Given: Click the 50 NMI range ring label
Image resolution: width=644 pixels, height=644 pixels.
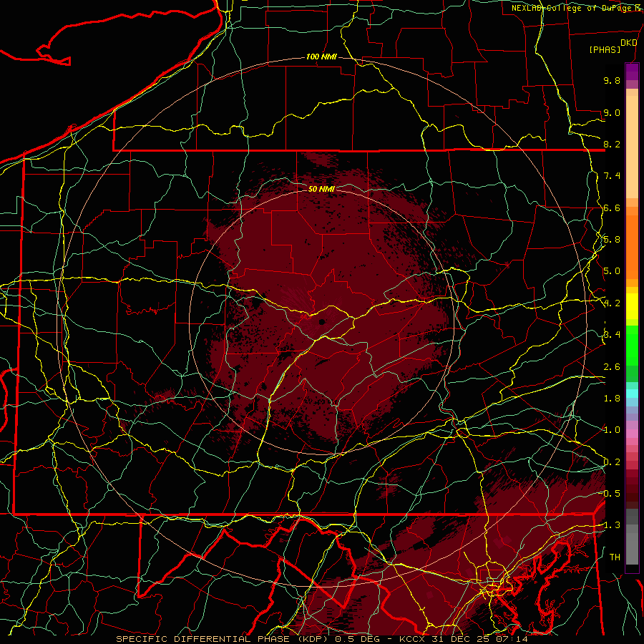Looking at the screenshot, I should tap(321, 189).
